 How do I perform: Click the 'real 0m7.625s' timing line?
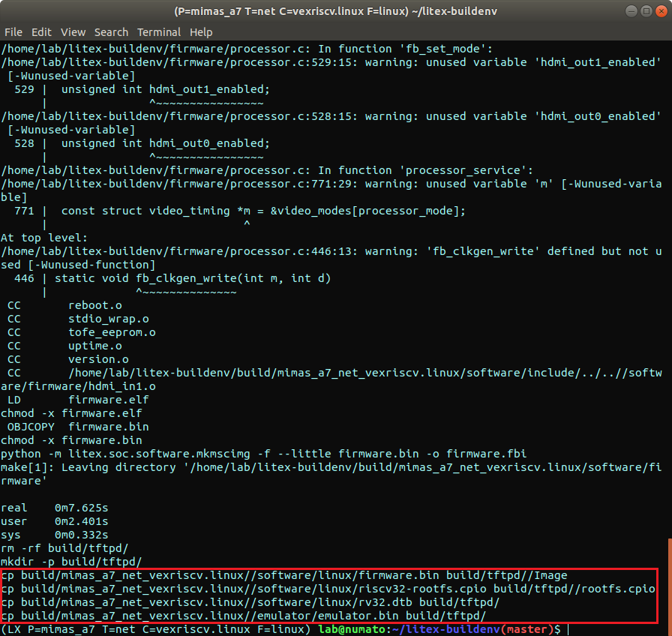point(55,508)
